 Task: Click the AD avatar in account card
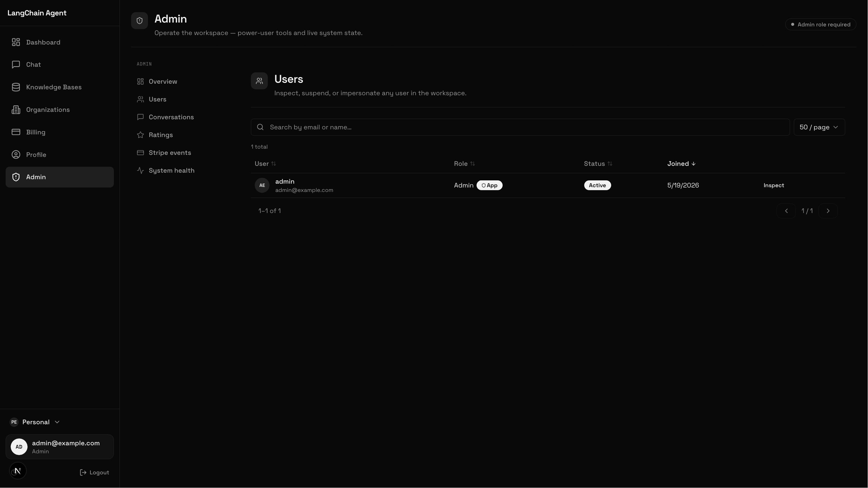coord(19,447)
